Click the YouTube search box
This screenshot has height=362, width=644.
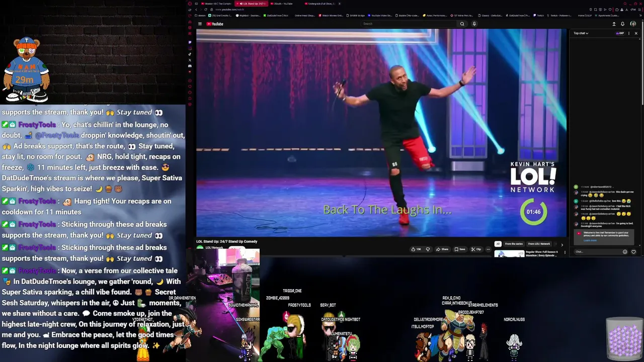pos(409,24)
